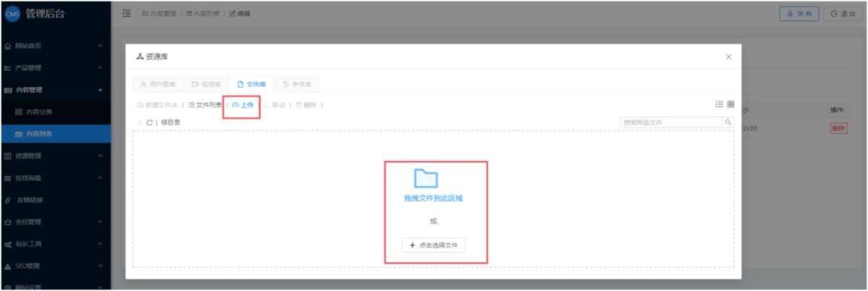
Task: Open the 视频库 tab
Action: [x=206, y=84]
